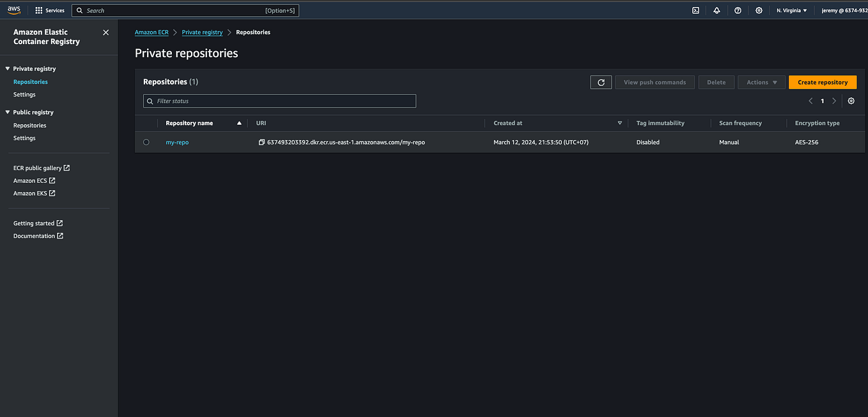Open Repositories under Private registry

(x=30, y=81)
